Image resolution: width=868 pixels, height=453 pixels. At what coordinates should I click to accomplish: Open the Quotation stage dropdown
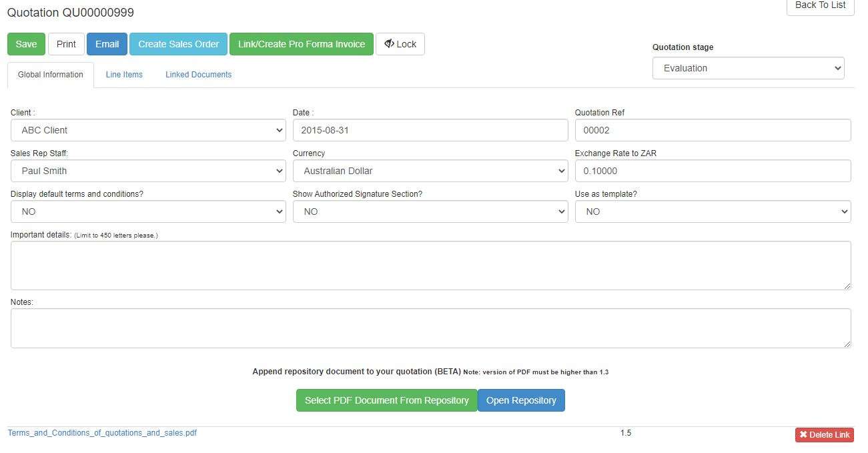click(x=748, y=68)
